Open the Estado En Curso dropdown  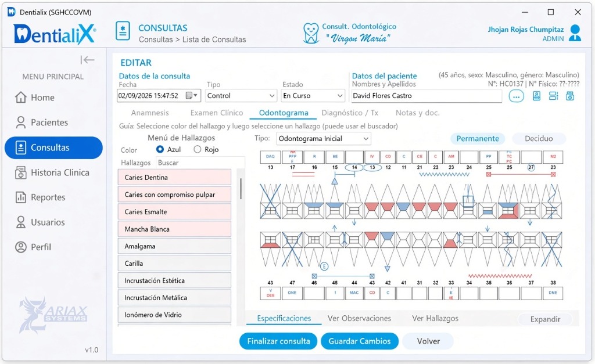coord(313,96)
